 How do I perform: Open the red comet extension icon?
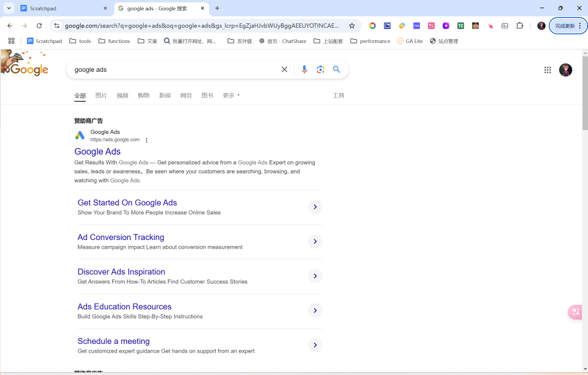tap(490, 26)
